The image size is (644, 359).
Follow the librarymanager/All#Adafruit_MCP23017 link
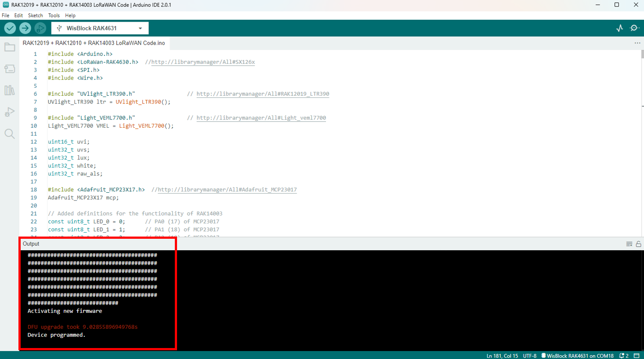pyautogui.click(x=227, y=190)
